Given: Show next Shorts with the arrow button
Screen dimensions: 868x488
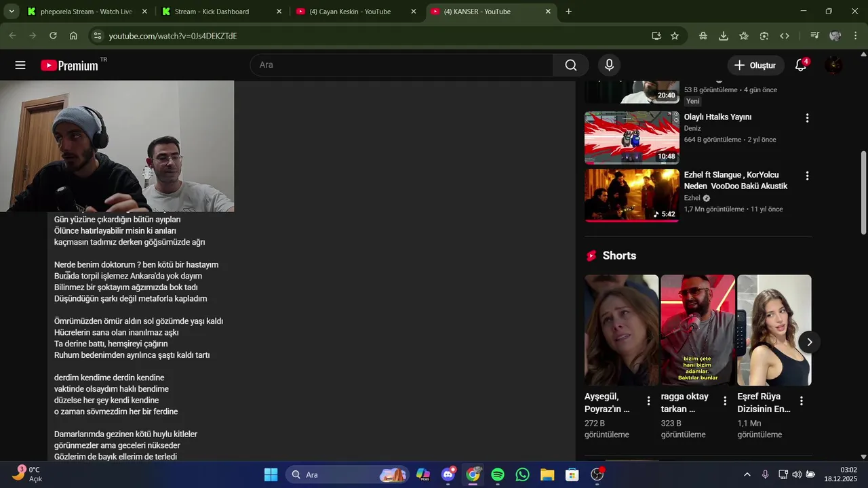Looking at the screenshot, I should (x=809, y=342).
